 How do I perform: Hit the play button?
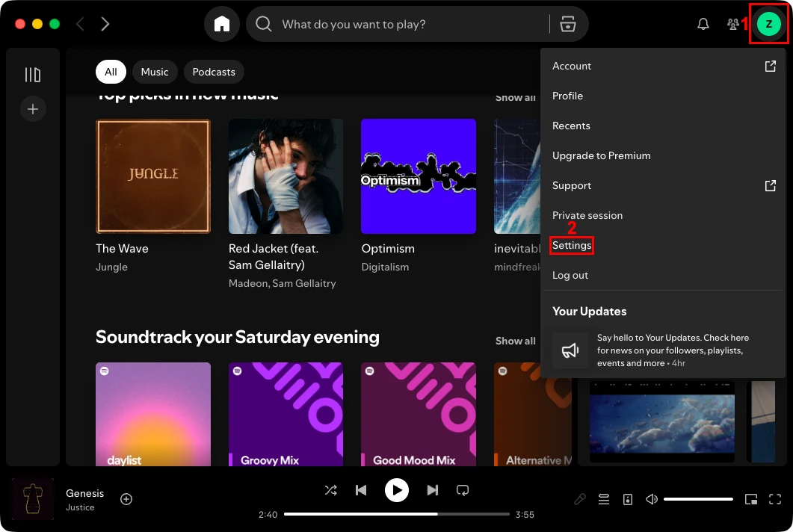pyautogui.click(x=396, y=490)
